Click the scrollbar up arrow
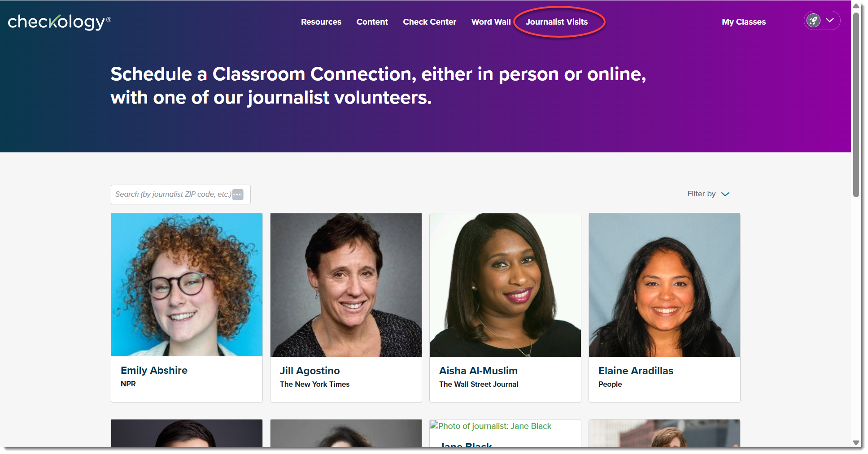Image resolution: width=868 pixels, height=454 pixels. click(x=856, y=6)
